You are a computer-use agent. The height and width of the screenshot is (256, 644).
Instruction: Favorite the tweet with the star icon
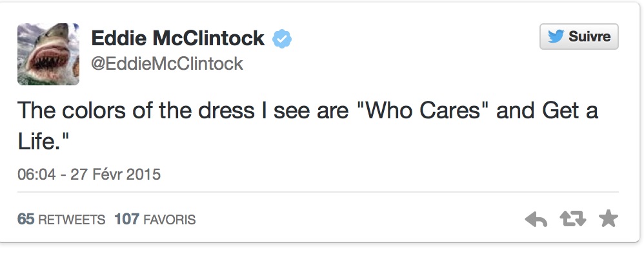point(609,218)
